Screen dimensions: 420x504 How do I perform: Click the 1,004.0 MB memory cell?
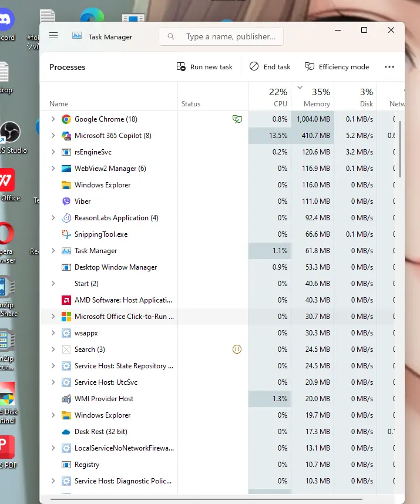(x=313, y=119)
